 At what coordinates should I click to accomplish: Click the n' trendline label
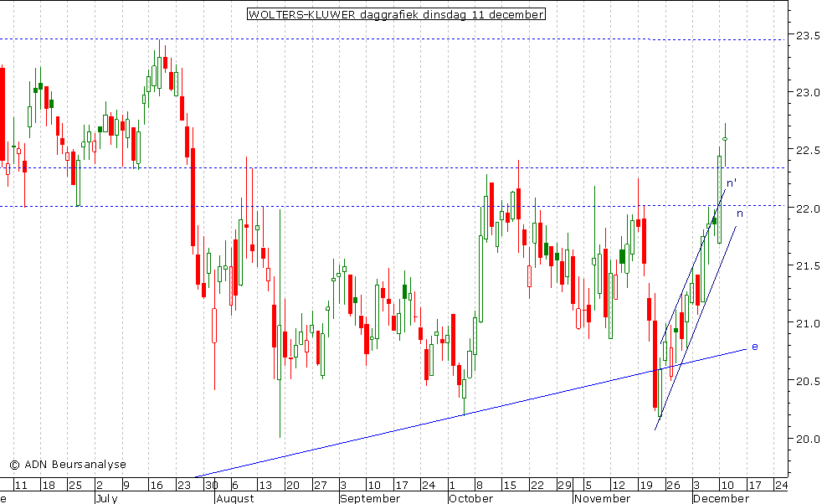pyautogui.click(x=732, y=183)
